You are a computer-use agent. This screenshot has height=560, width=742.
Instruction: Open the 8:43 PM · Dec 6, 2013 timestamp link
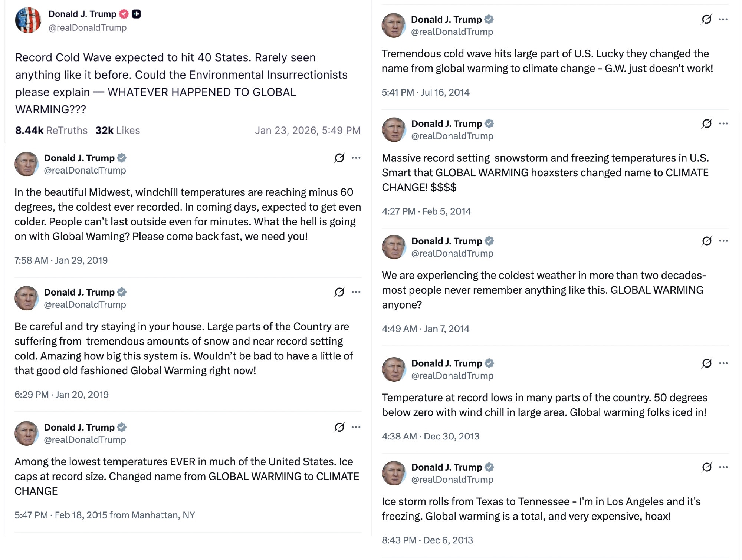pos(427,540)
